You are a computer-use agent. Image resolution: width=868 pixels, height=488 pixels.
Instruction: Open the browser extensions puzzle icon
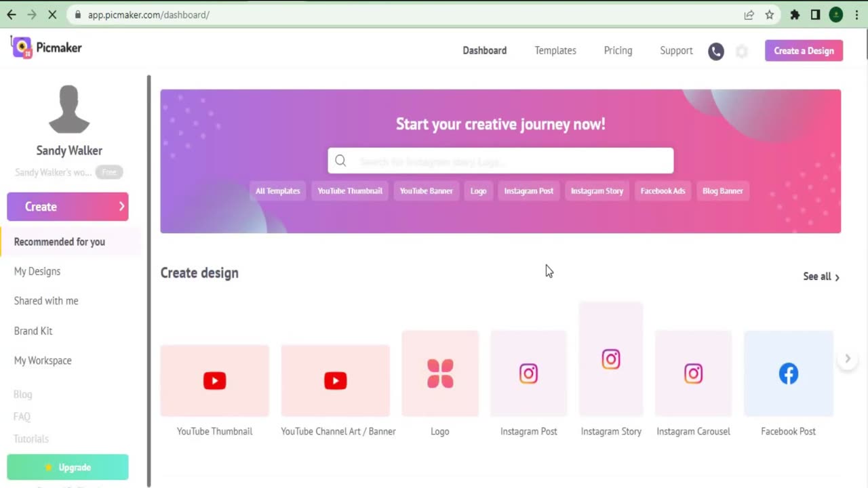pyautogui.click(x=795, y=14)
